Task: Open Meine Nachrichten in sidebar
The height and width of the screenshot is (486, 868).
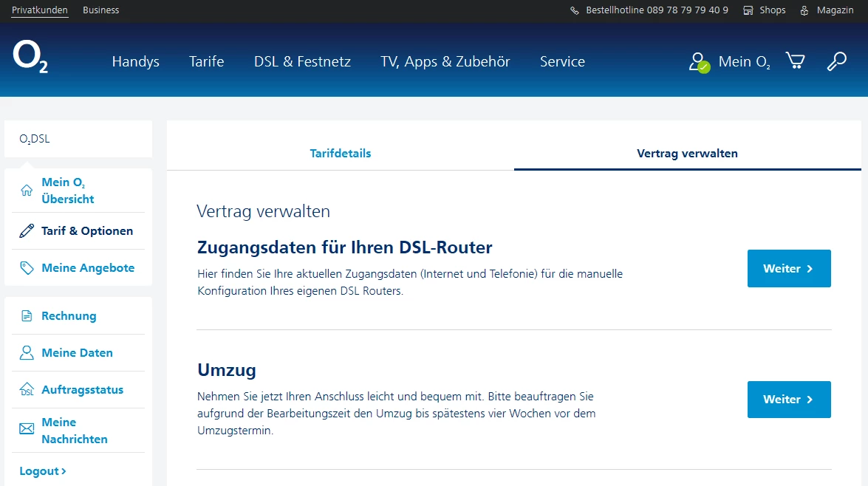Action: (x=75, y=431)
